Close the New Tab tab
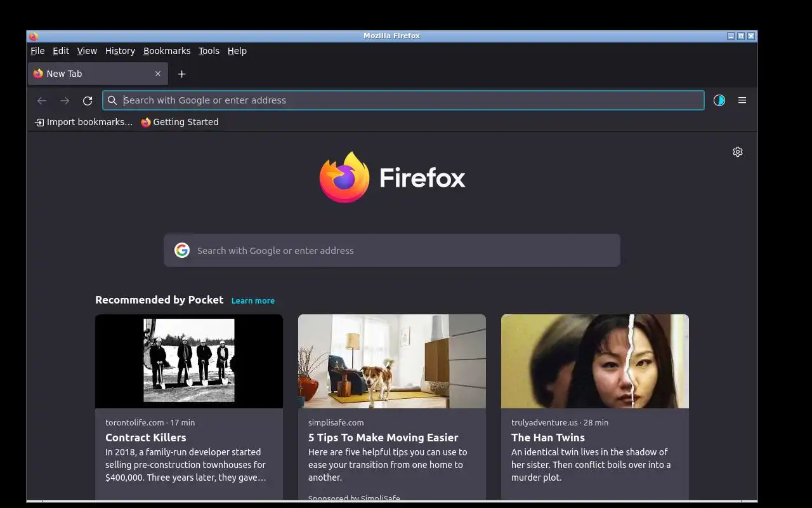Viewport: 812px width, 508px height. [x=158, y=74]
